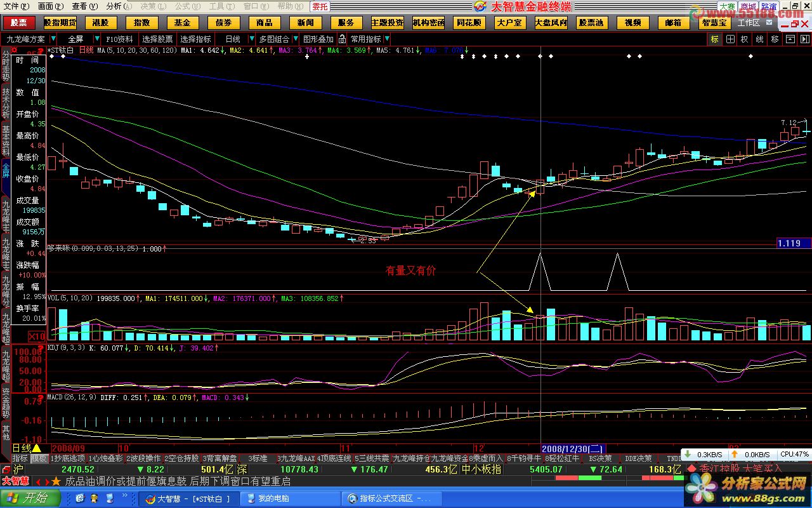812x508 pixels.
Task: Click 选择指标 in the toolbar
Action: pyautogui.click(x=195, y=39)
